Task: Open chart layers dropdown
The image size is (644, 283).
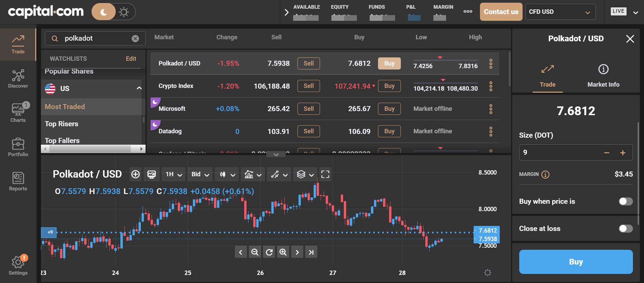Action: coord(305,174)
